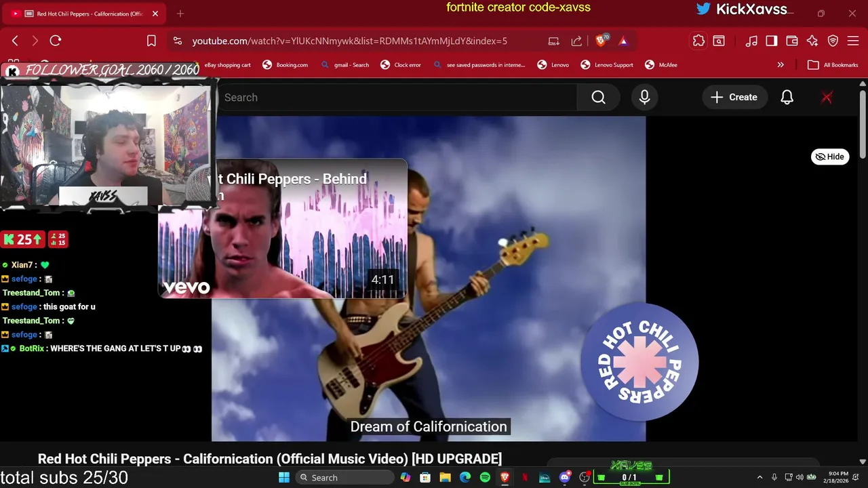Click the Hide button on the video
868x488 pixels.
click(x=830, y=157)
